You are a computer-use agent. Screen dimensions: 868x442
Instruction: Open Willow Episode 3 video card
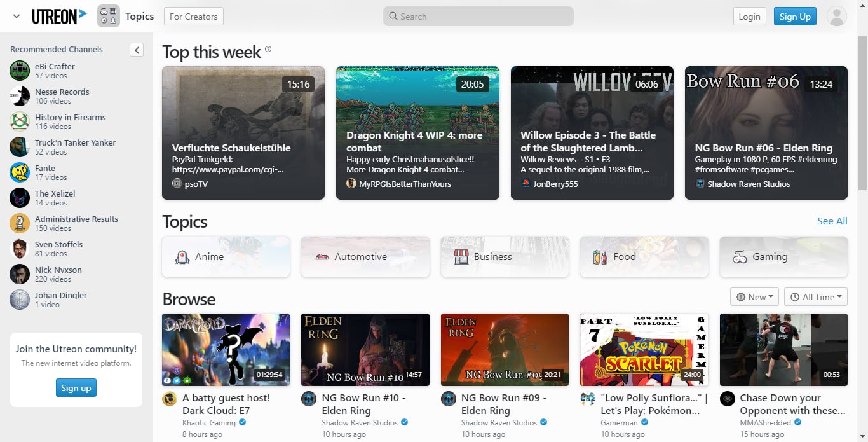point(592,133)
